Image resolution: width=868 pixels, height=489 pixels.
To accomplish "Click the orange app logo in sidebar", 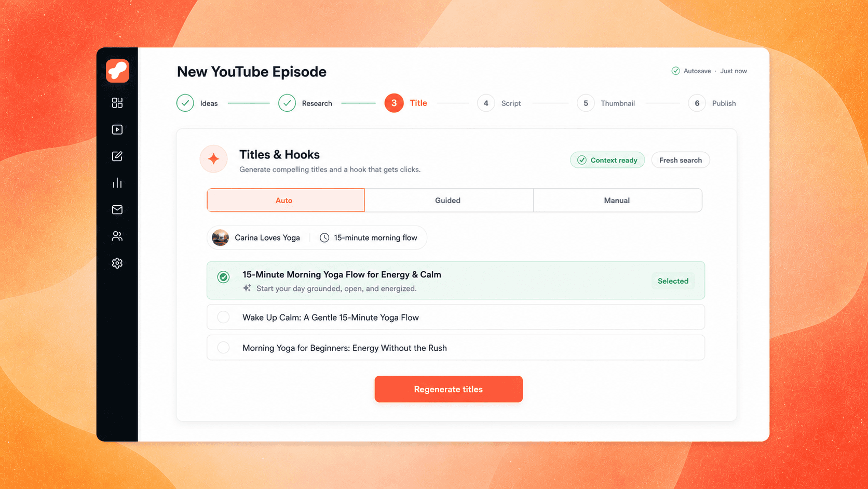I will (x=117, y=71).
